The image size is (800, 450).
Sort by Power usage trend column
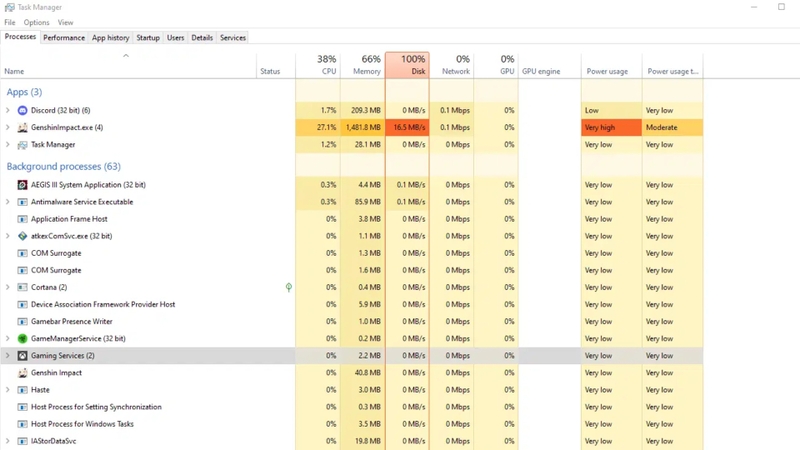coord(672,65)
